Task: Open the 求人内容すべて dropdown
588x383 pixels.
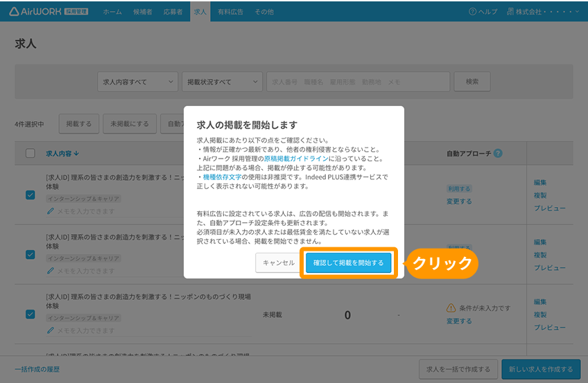Action: 137,82
